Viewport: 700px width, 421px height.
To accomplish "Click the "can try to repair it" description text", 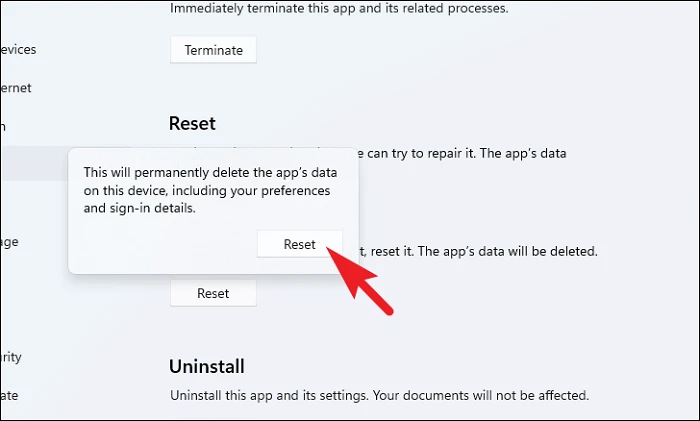I will point(421,153).
